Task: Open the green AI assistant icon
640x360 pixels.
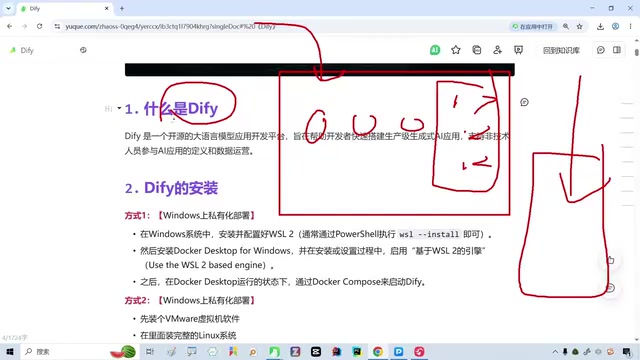Action: (435, 50)
